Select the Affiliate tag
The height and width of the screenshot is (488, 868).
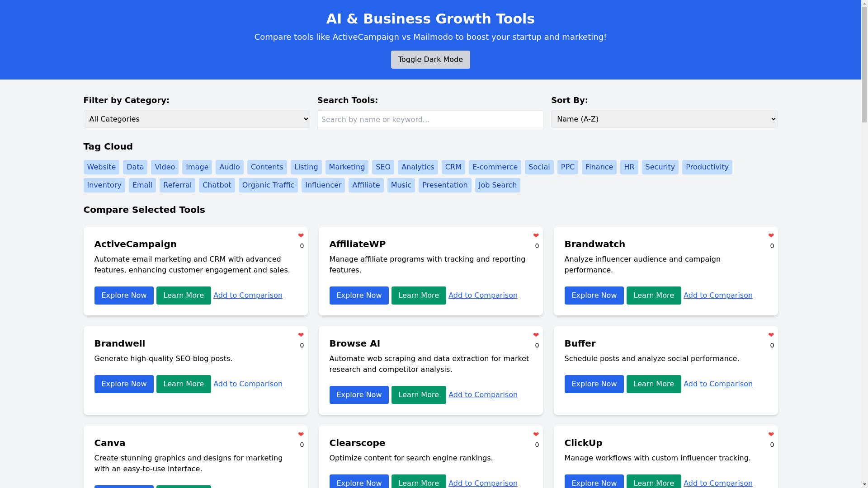pos(366,185)
